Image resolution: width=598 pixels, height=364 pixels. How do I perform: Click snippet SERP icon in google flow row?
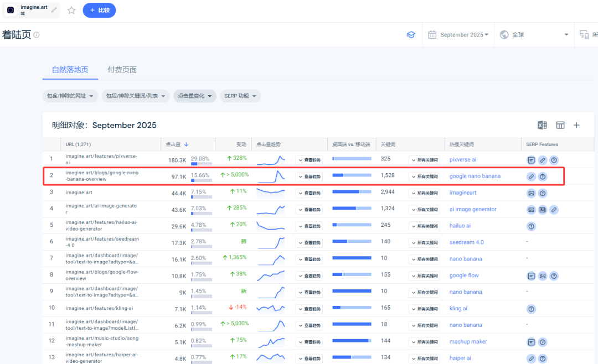click(531, 276)
